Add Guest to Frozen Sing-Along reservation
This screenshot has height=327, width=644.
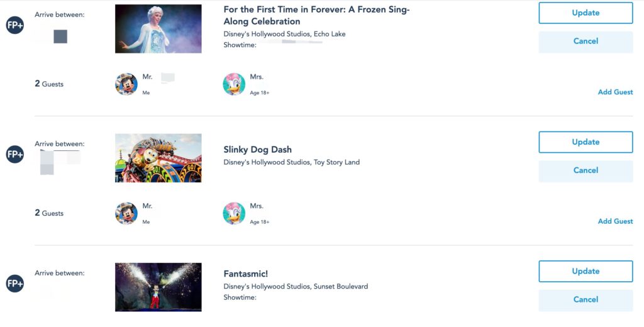(x=615, y=92)
